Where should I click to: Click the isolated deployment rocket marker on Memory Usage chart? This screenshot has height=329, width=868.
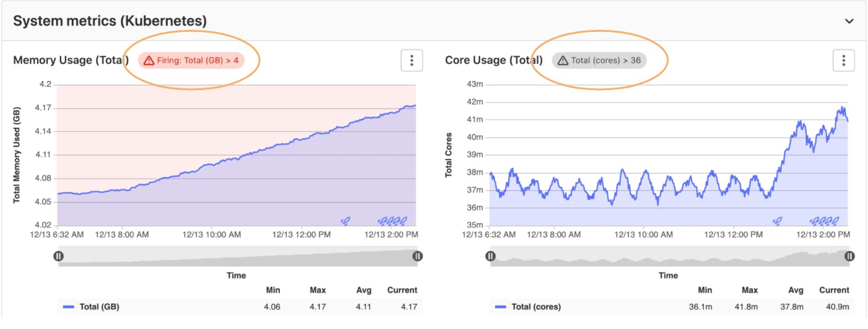tap(346, 221)
